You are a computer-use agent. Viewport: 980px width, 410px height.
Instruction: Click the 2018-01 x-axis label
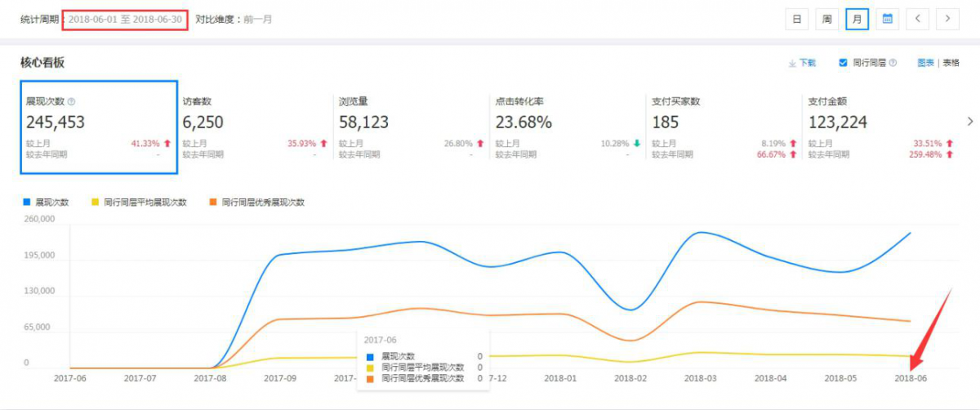[560, 378]
